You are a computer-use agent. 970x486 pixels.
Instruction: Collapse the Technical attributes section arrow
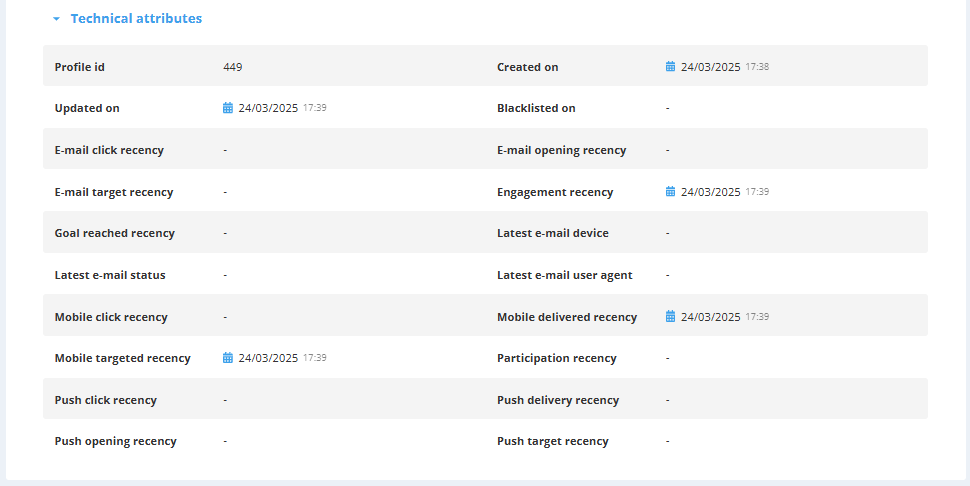(x=56, y=19)
